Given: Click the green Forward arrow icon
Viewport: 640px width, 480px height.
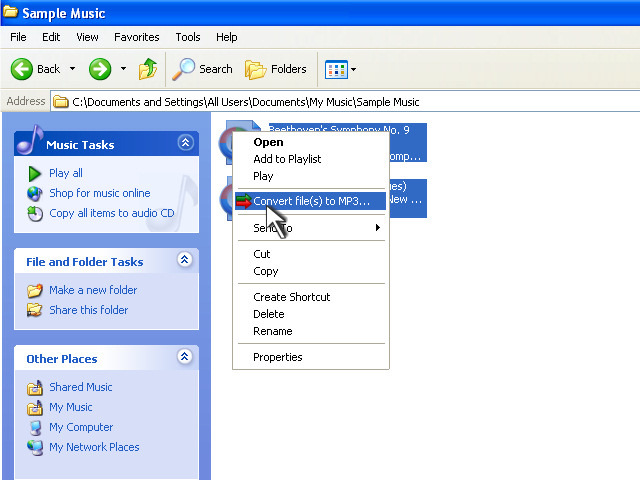Looking at the screenshot, I should tap(100, 69).
